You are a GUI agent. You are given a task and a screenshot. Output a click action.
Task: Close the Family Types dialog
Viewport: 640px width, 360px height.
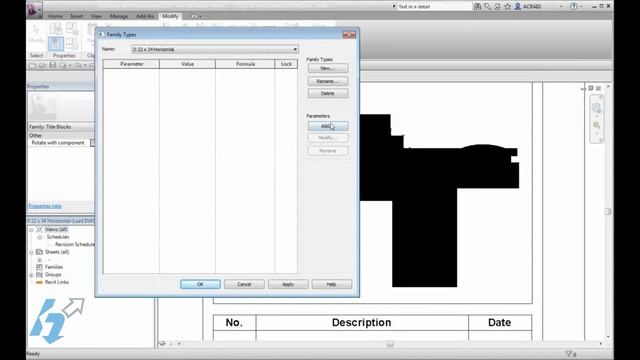tap(349, 35)
